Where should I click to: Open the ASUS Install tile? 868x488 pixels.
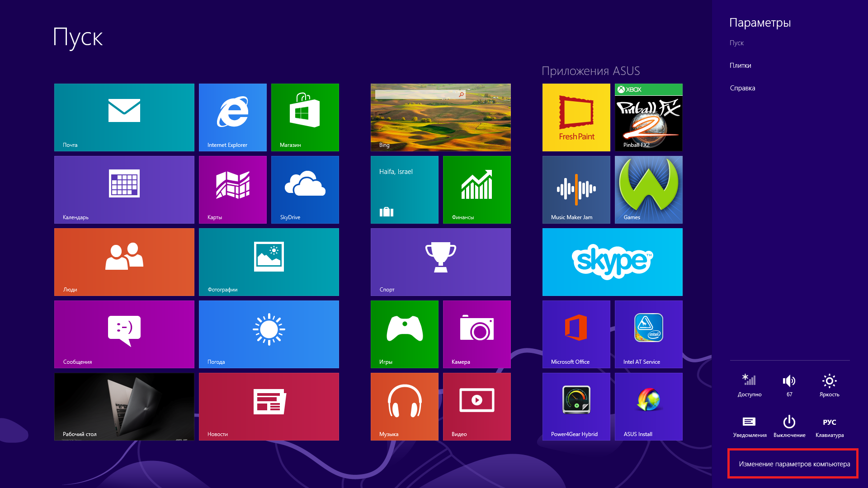click(649, 407)
